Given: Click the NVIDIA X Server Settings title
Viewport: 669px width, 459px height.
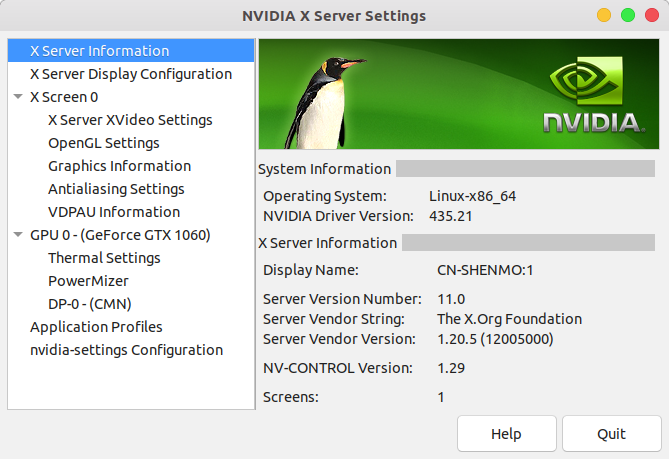Looking at the screenshot, I should (x=334, y=16).
